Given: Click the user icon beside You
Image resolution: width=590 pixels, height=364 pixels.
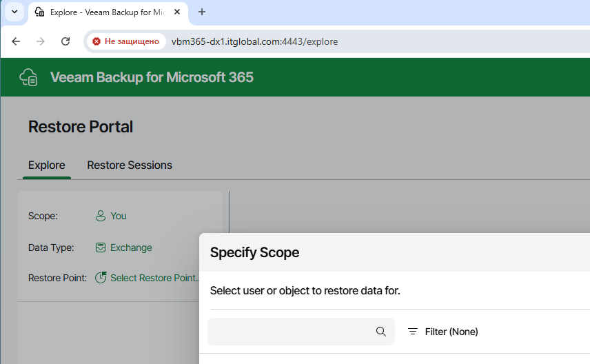Looking at the screenshot, I should tap(101, 216).
